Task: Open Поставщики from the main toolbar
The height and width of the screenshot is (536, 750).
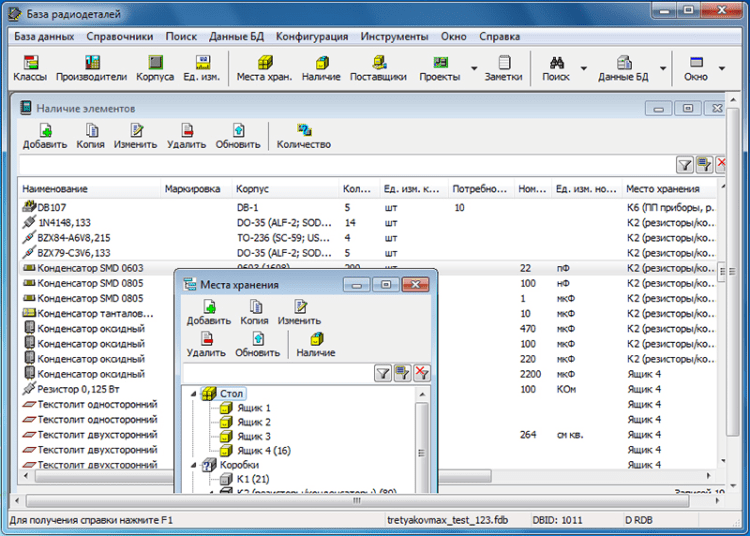Action: pyautogui.click(x=379, y=67)
